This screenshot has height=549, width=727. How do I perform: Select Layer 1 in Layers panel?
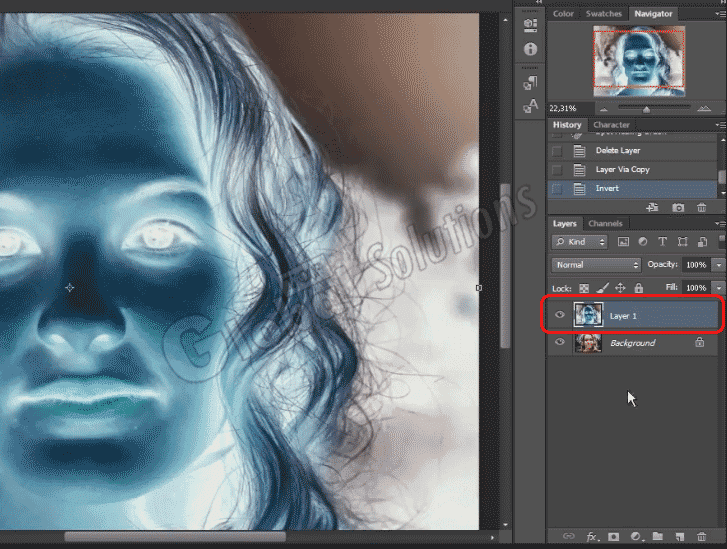tap(632, 315)
